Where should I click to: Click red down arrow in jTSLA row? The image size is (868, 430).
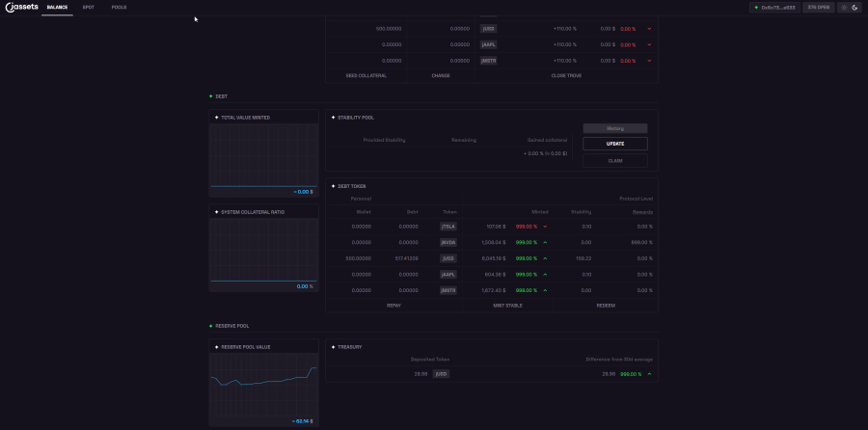(x=545, y=227)
